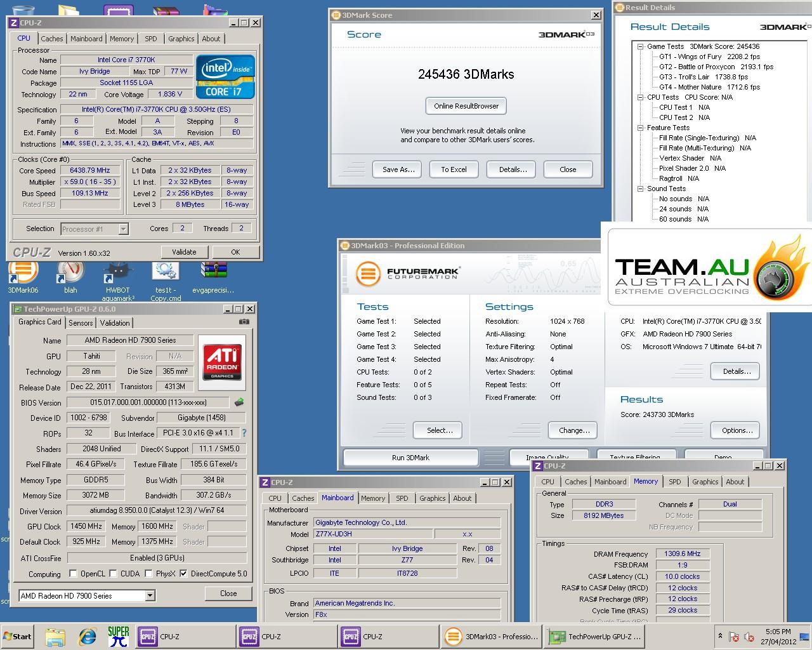
Task: Open About tab in CPU-Z memory timings window
Action: [735, 482]
